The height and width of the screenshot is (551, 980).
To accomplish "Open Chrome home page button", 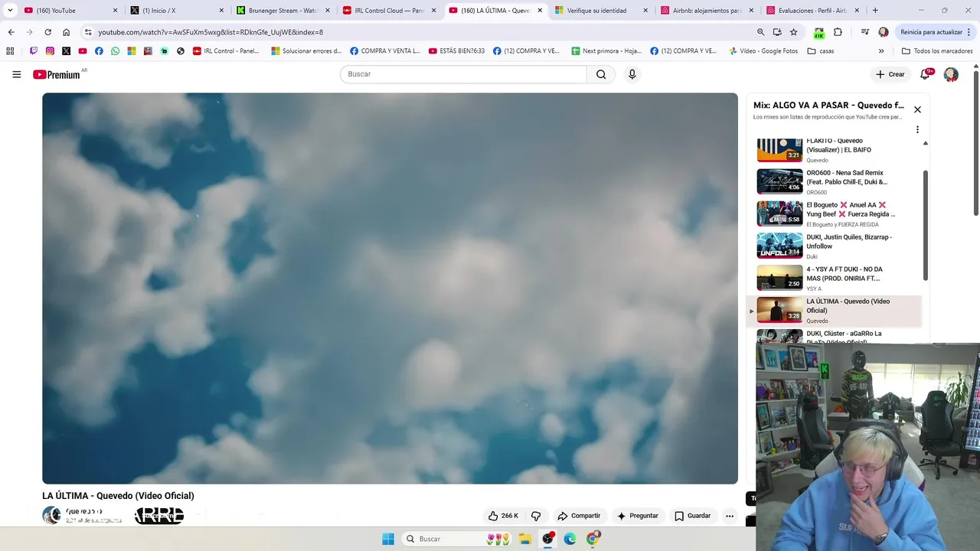I will [66, 32].
